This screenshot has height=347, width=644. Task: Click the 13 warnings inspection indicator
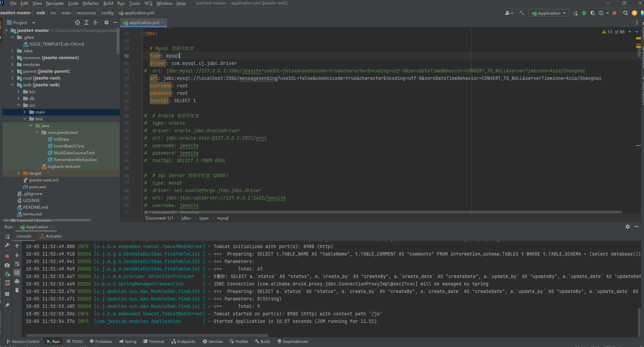pyautogui.click(x=607, y=32)
